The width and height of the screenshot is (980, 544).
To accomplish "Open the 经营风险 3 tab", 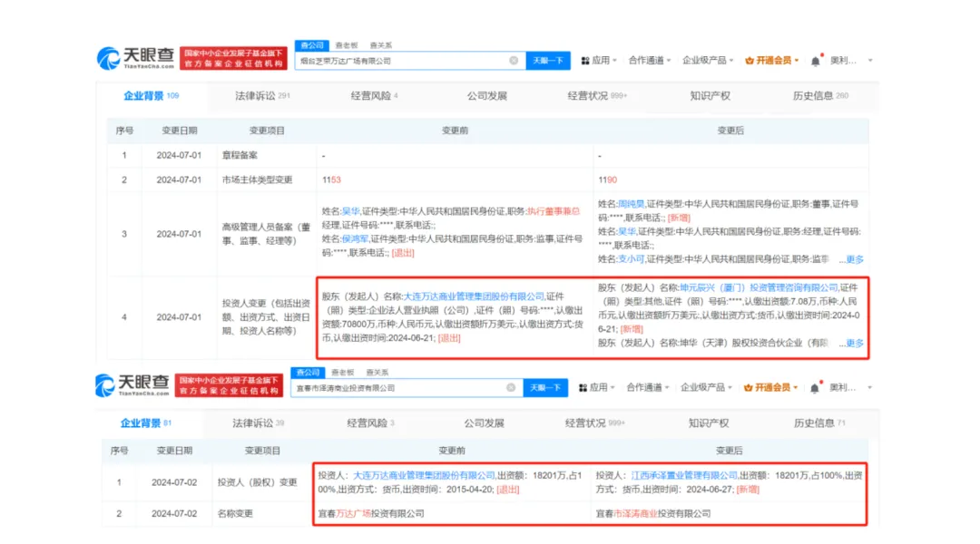I will pos(370,423).
